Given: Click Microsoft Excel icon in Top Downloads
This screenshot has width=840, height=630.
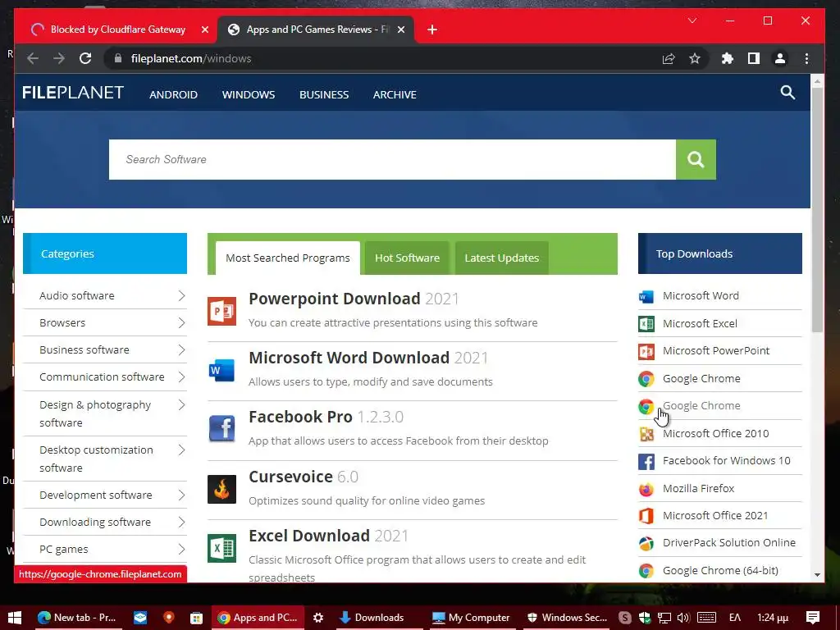Looking at the screenshot, I should tap(646, 323).
